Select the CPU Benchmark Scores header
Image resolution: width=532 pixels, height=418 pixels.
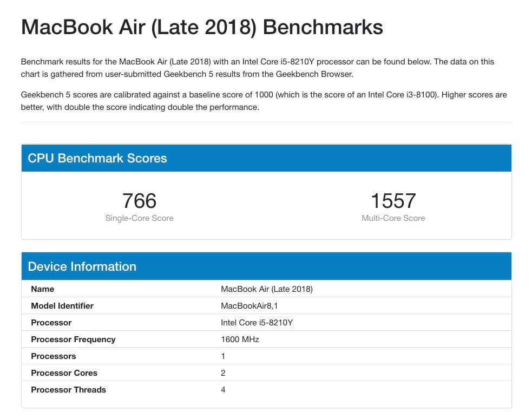click(x=266, y=158)
